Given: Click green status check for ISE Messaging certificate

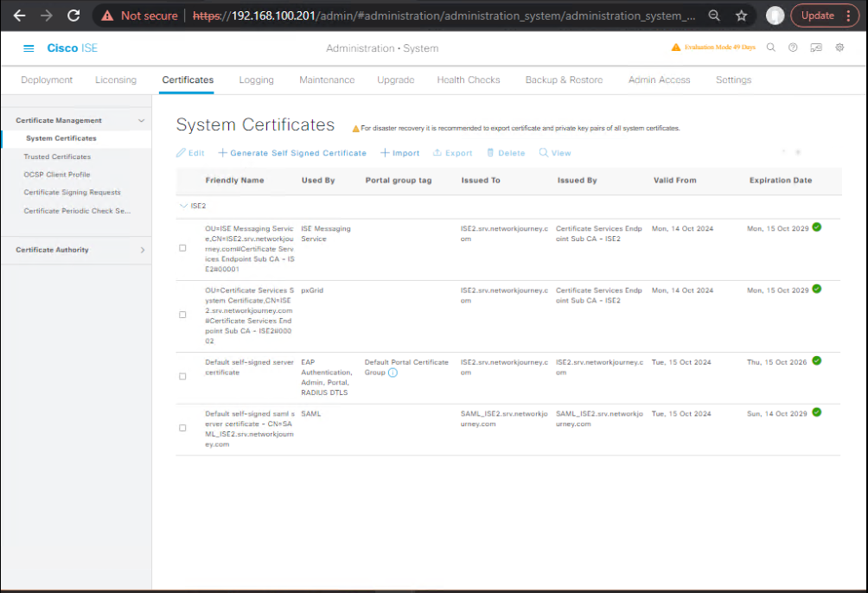Looking at the screenshot, I should pos(816,227).
